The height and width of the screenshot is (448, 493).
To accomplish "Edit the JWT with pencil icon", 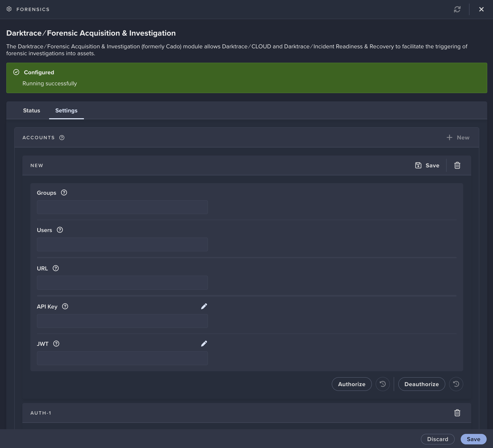I will tap(204, 344).
